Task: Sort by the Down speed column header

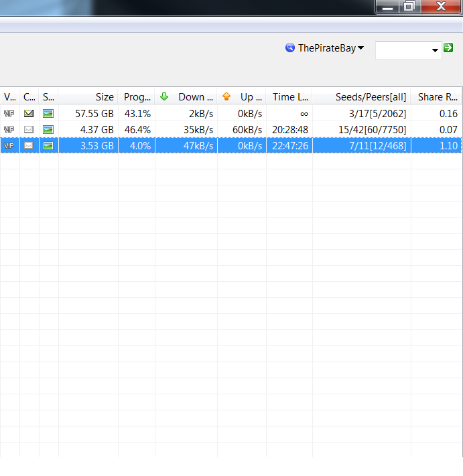Action: click(186, 96)
